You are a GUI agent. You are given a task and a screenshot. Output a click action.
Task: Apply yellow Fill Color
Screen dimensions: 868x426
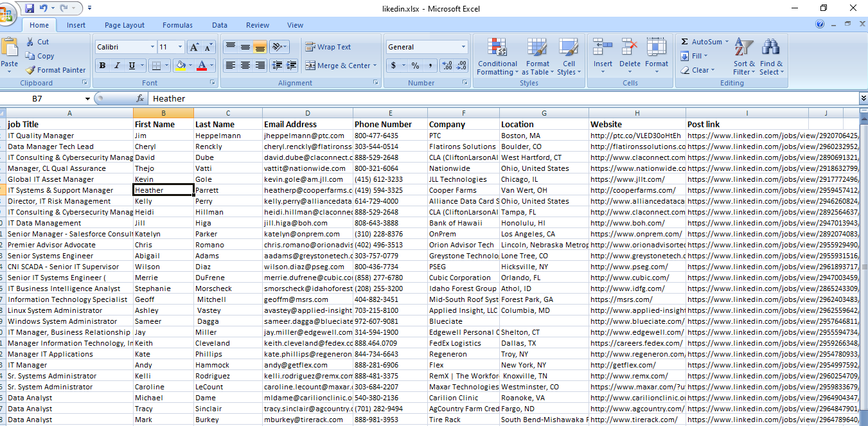180,66
